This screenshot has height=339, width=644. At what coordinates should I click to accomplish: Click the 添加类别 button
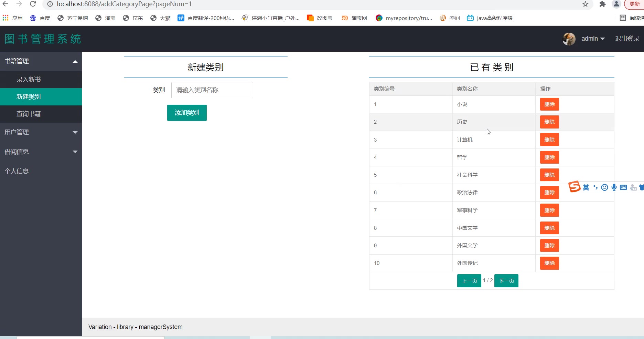tap(187, 113)
